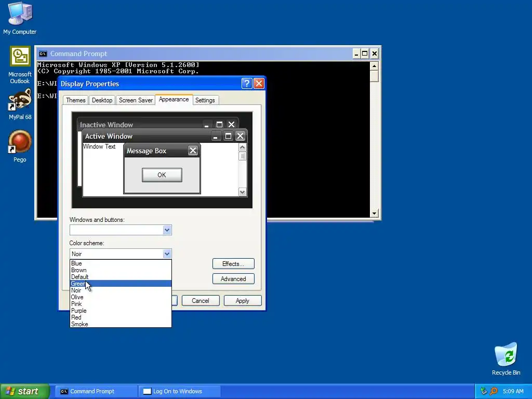532x399 pixels.
Task: Select the Appearance tab
Action: 174,99
